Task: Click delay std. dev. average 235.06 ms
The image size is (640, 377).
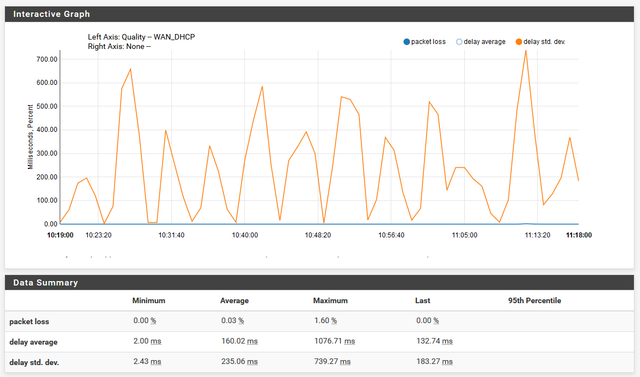Action: [x=239, y=361]
